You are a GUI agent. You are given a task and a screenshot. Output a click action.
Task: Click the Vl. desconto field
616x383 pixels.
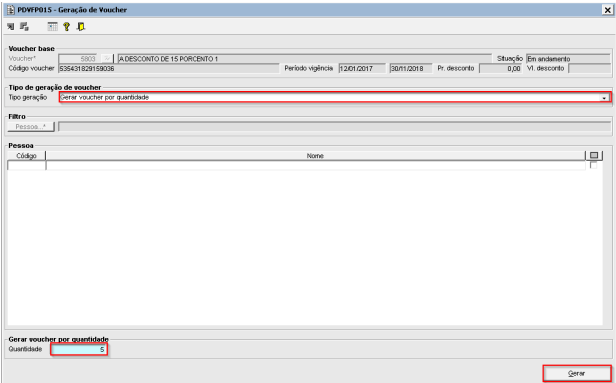pos(589,68)
